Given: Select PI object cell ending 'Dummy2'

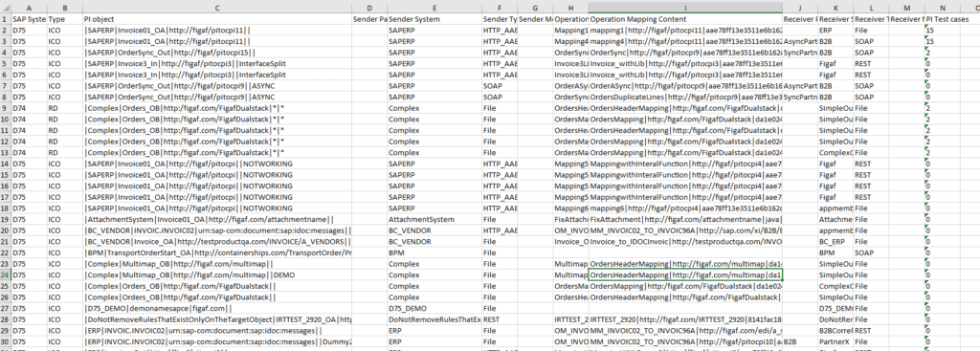Looking at the screenshot, I should [217, 341].
